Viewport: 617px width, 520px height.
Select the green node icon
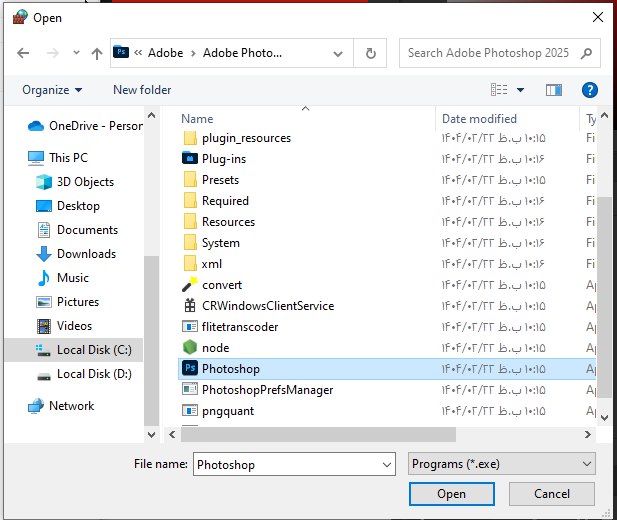pos(190,348)
